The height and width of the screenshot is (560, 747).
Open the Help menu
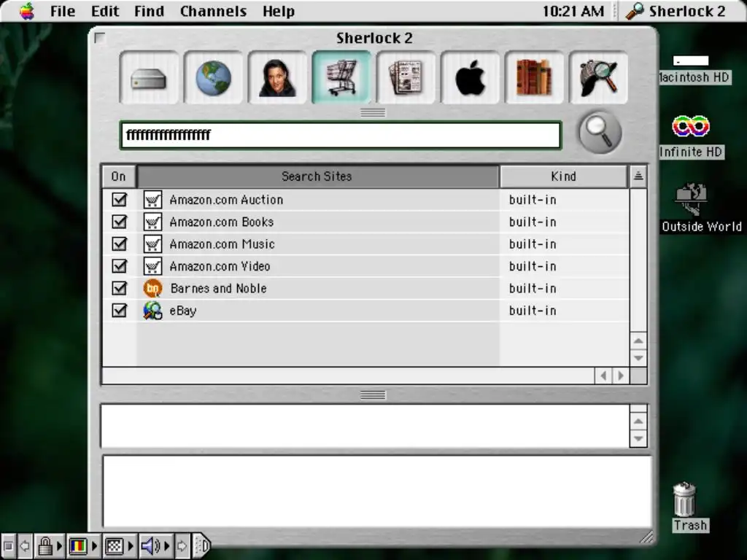pos(279,11)
